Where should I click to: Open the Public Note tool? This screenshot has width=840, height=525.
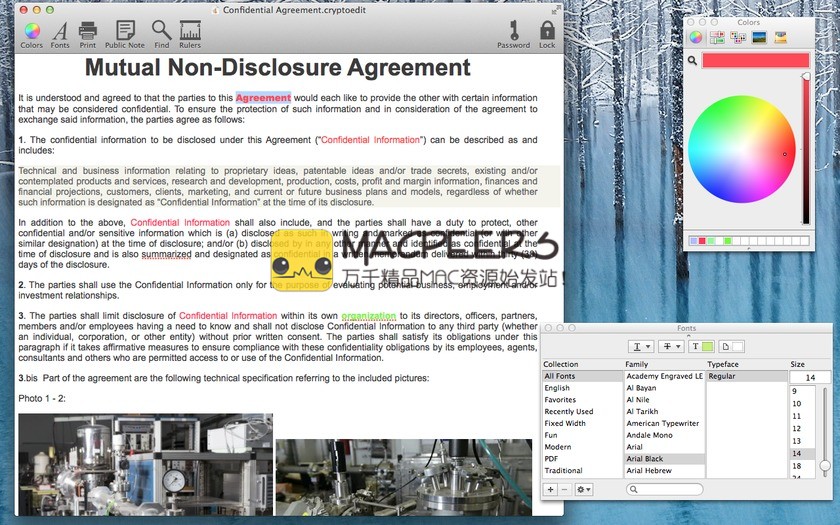[x=125, y=35]
